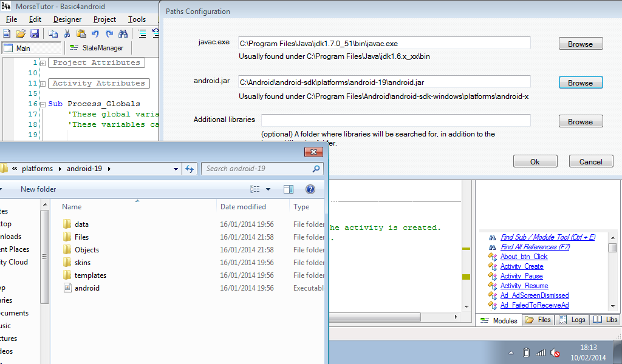
Task: Open the Tools menu
Action: [137, 19]
